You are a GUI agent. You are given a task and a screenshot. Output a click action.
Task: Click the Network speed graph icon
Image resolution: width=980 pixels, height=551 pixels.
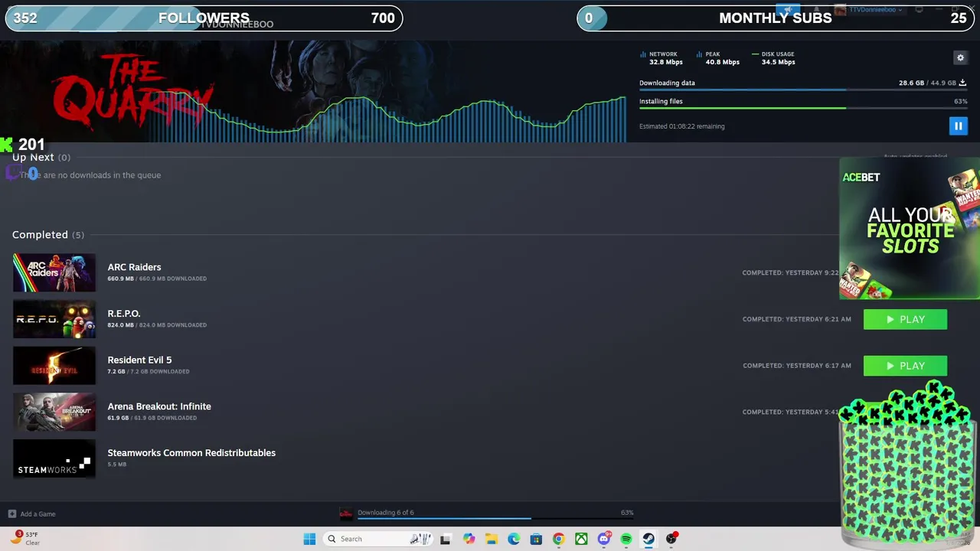tap(643, 54)
